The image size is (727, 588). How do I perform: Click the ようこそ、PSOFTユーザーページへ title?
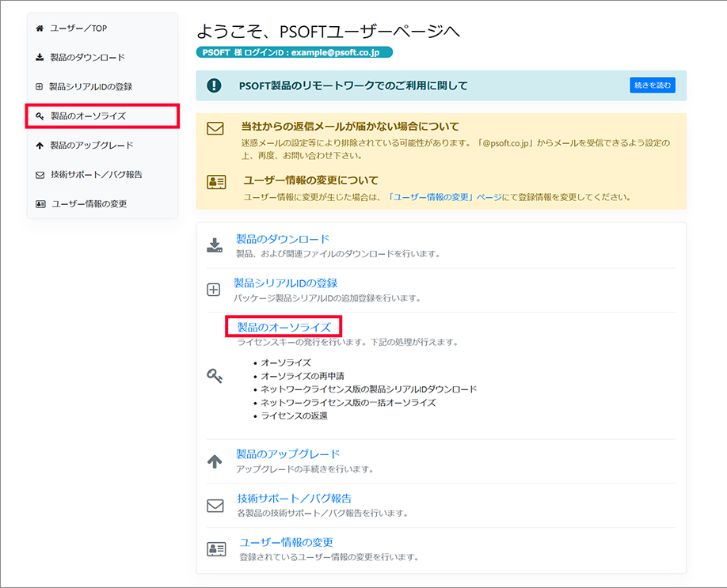point(329,32)
